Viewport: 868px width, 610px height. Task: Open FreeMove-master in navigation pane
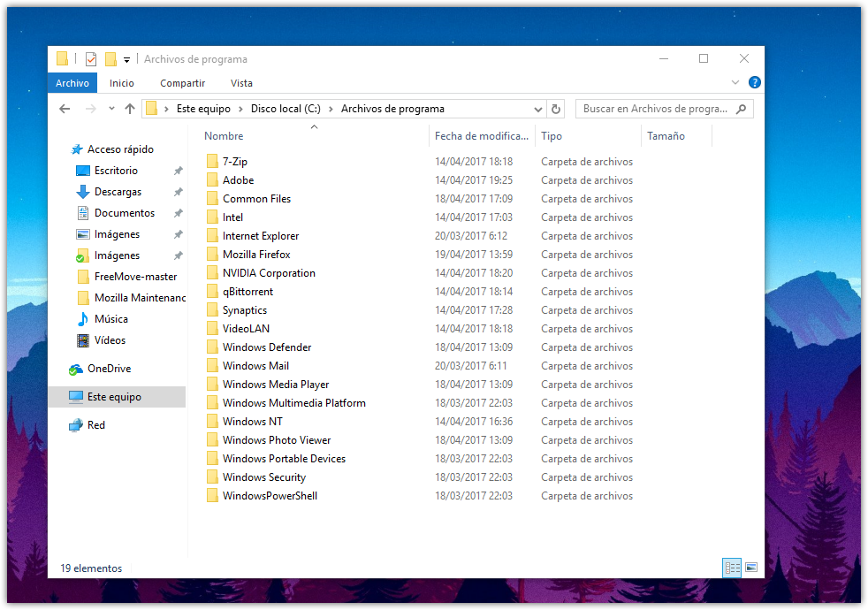coord(135,277)
